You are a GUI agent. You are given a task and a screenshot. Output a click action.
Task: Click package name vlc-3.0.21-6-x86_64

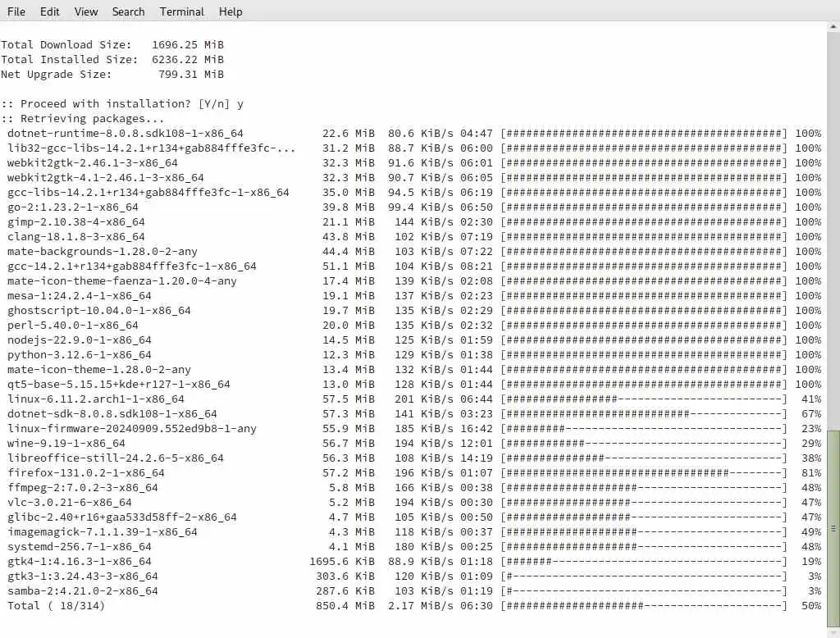[69, 503]
